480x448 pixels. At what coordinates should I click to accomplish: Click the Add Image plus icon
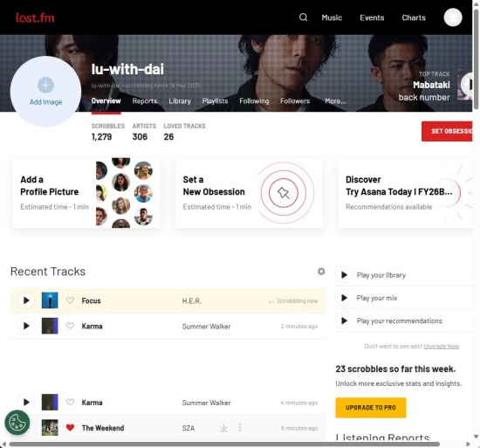pos(45,85)
